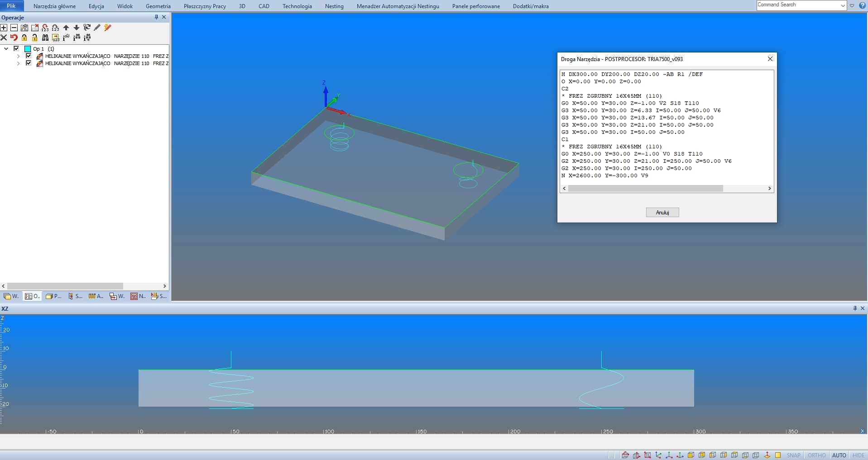Click the gray pencil edit icon
868x460 pixels.
97,28
